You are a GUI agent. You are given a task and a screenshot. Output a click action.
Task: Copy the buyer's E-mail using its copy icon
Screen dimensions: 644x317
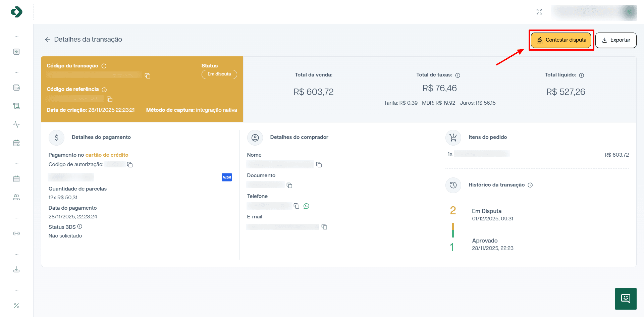(x=324, y=227)
